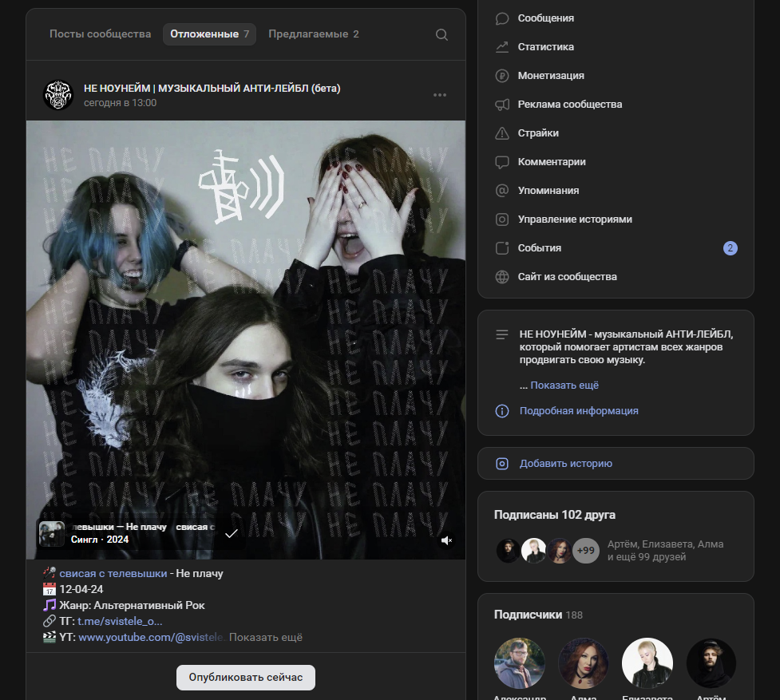The image size is (780, 700).
Task: Open the Сообщения messages icon
Action: (x=502, y=18)
